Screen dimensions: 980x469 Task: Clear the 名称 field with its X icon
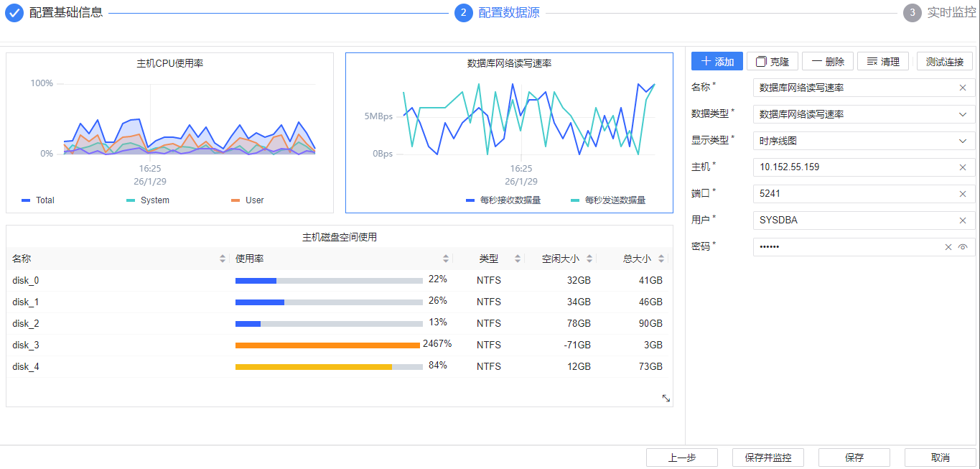click(963, 88)
